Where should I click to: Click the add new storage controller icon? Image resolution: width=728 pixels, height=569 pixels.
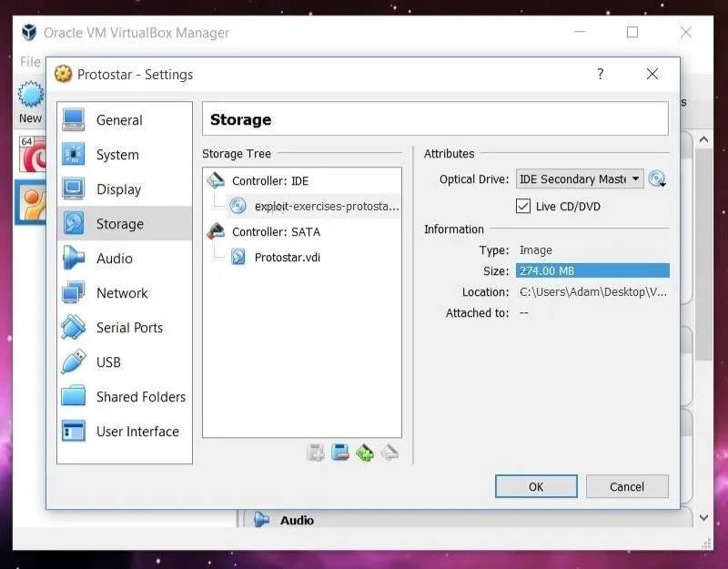[x=365, y=452]
